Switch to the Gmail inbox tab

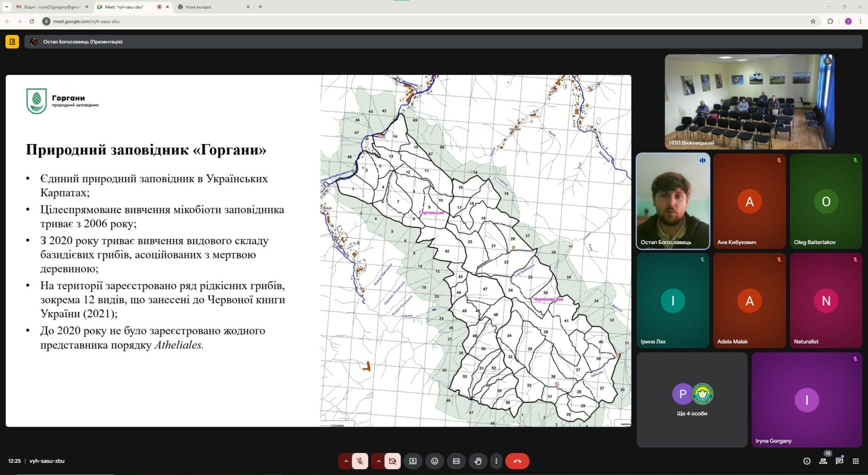pyautogui.click(x=51, y=7)
